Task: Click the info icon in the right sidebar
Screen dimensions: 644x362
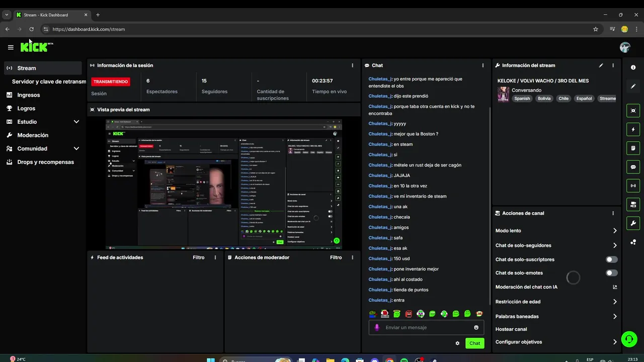Action: [x=633, y=67]
